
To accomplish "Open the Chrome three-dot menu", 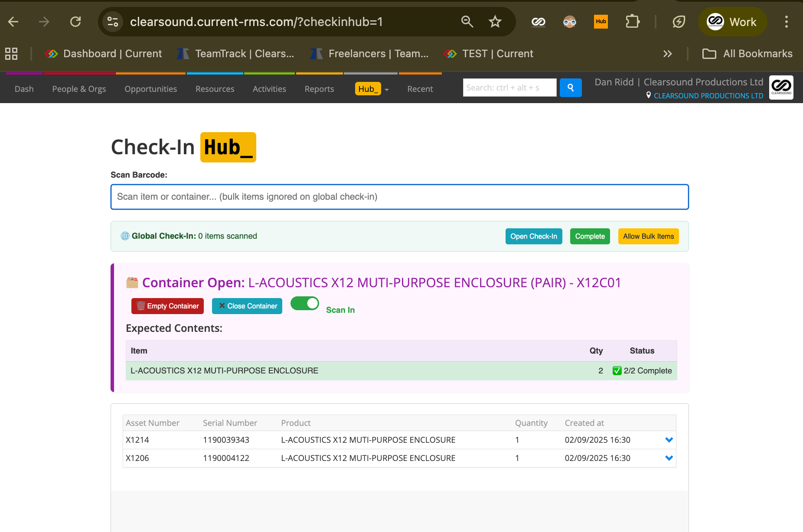I will (x=786, y=22).
